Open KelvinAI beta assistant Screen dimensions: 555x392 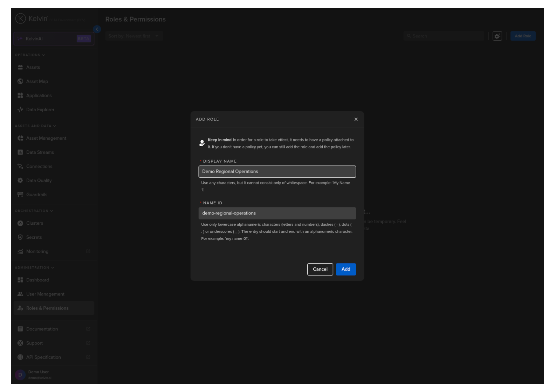(x=54, y=39)
